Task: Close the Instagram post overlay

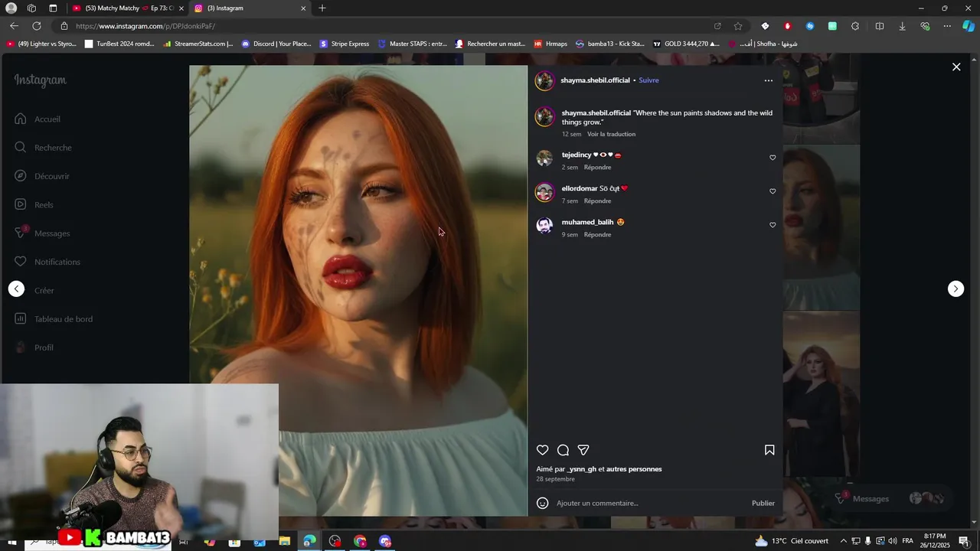Action: (x=956, y=67)
